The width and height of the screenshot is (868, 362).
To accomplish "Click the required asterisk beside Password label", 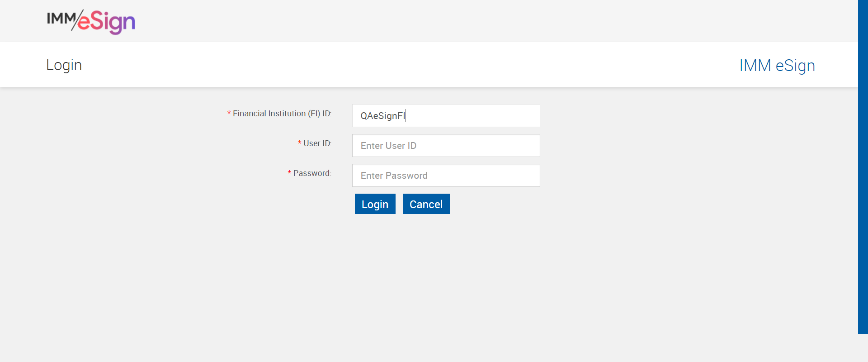I will click(x=289, y=173).
